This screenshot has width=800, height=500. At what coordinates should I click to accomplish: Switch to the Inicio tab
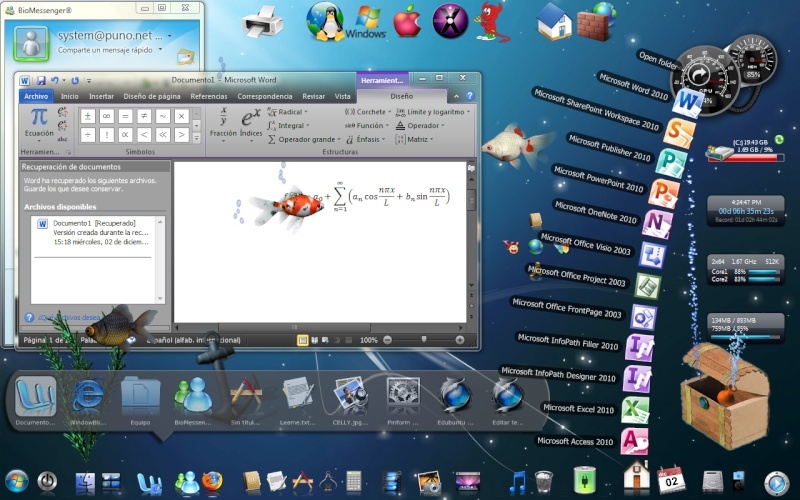[70, 96]
